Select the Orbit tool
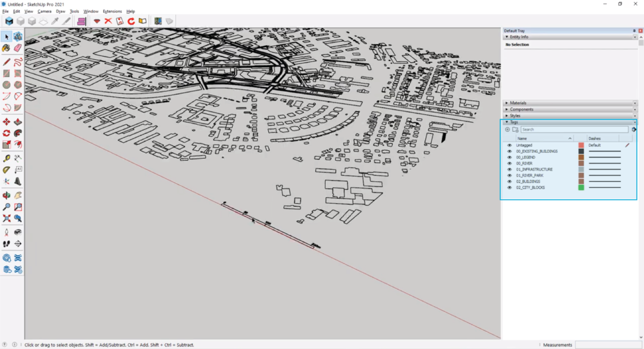The image size is (644, 349). pyautogui.click(x=6, y=195)
